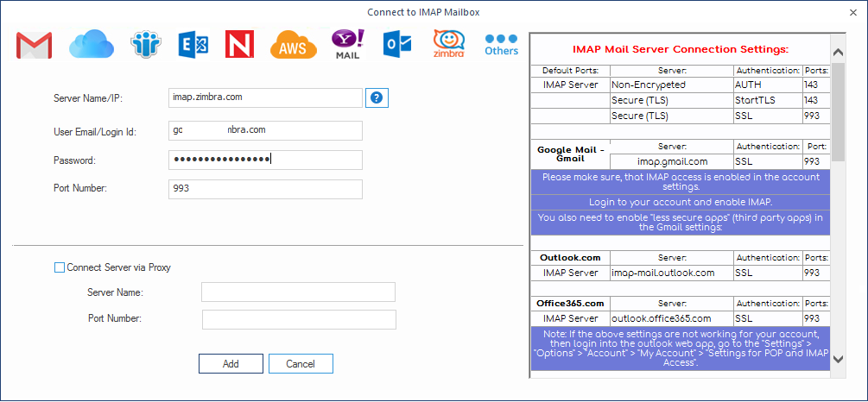The width and height of the screenshot is (868, 402).
Task: Pick the IBM Verse provider icon
Action: click(146, 44)
